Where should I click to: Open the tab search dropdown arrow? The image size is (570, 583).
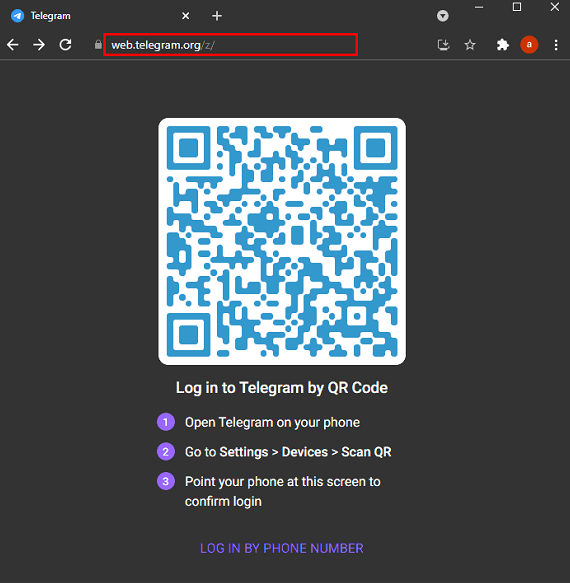pos(442,16)
